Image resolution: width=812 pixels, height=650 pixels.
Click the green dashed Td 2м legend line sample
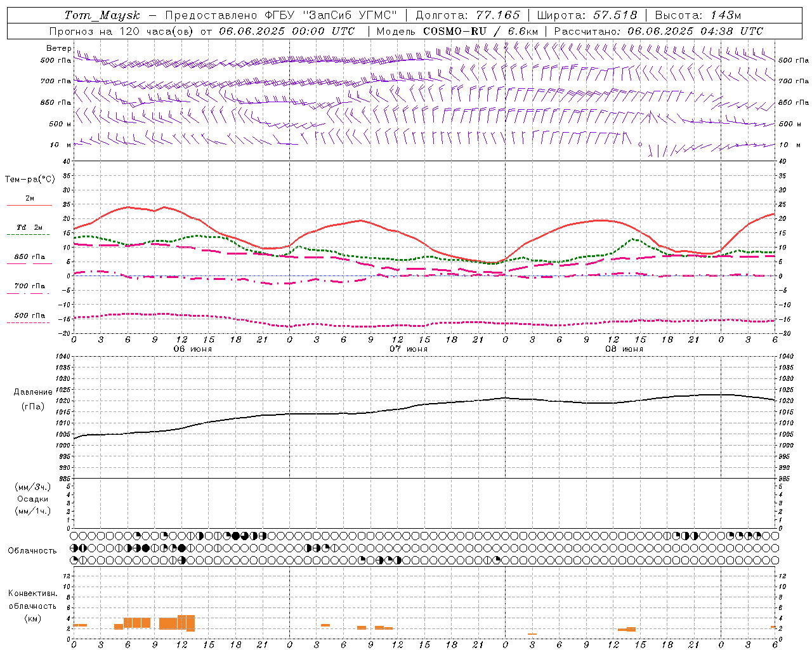29,235
